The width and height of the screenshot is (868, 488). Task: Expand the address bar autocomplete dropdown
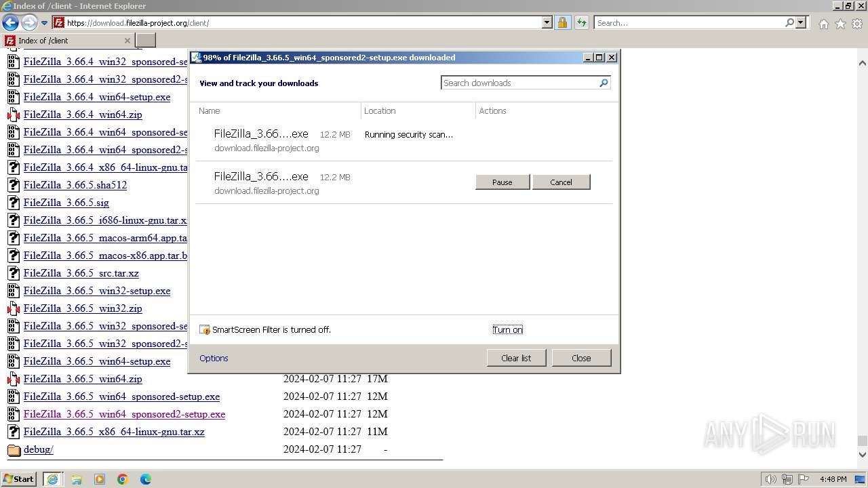point(547,22)
